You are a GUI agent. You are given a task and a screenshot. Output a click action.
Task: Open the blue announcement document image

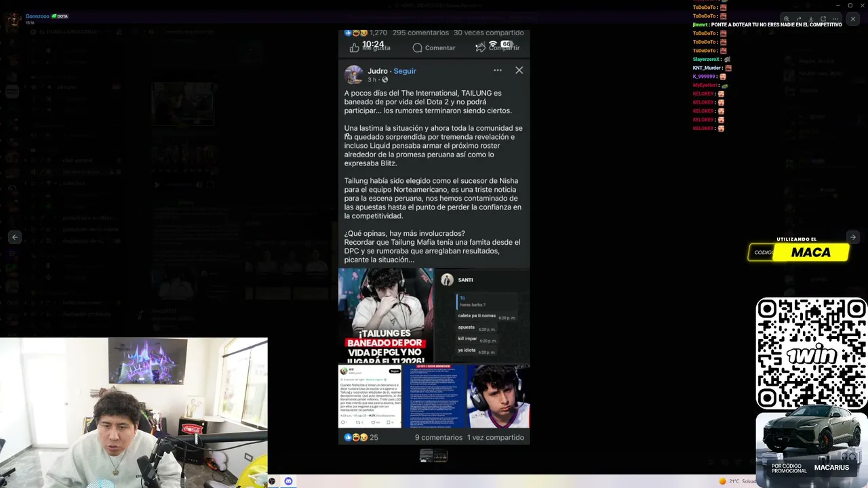pyautogui.click(x=434, y=396)
